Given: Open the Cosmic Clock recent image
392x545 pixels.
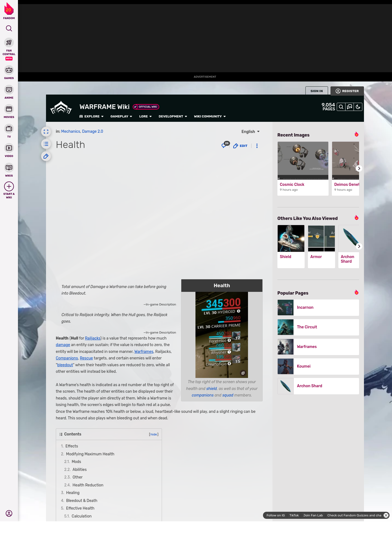Looking at the screenshot, I should click(303, 168).
